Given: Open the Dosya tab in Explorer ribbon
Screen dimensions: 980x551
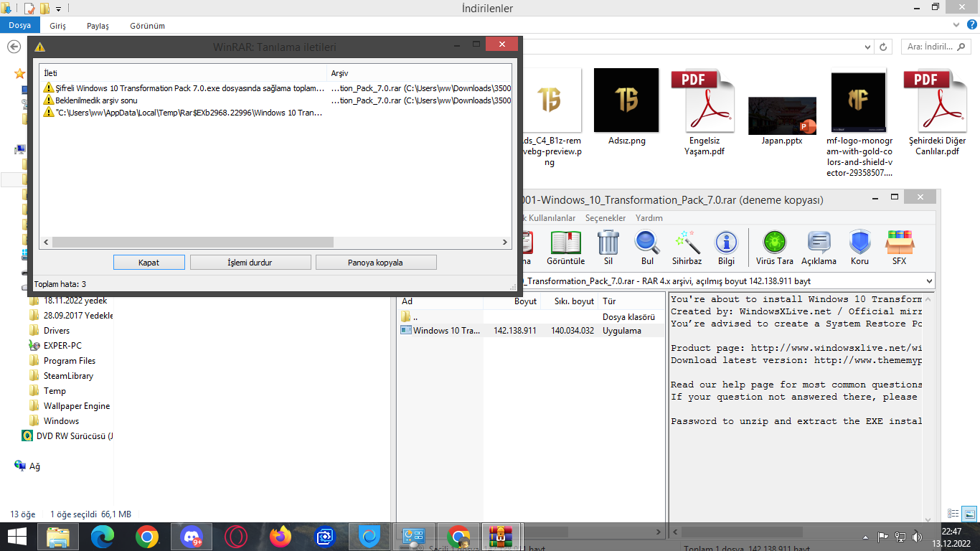Looking at the screenshot, I should click(x=20, y=25).
